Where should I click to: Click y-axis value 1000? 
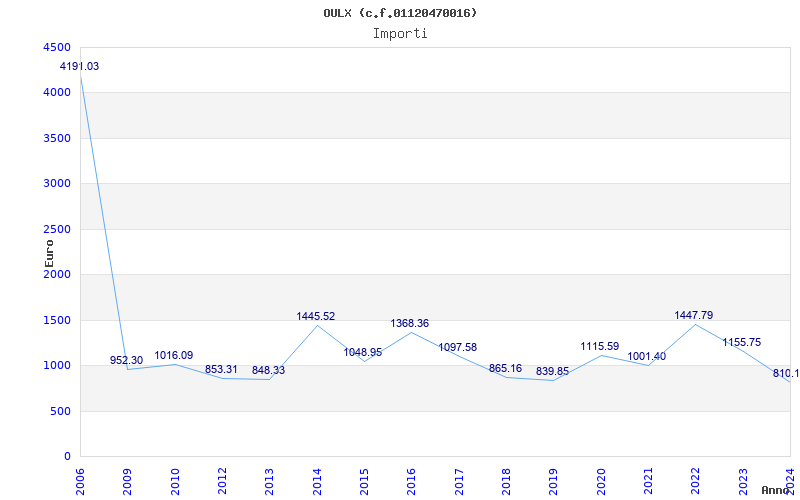pyautogui.click(x=57, y=366)
